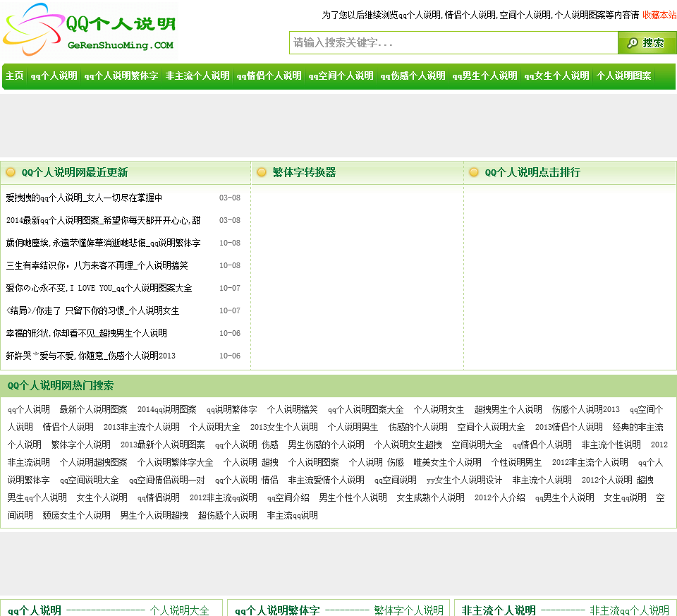Open the article ending with 伤感个人说明2013
This screenshot has height=616, width=677.
click(x=91, y=356)
